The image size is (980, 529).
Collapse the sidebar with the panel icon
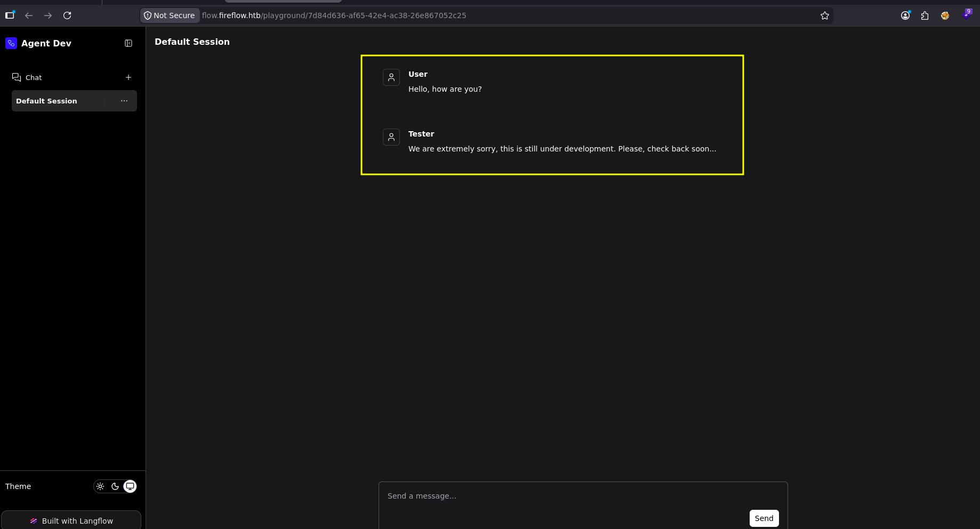[128, 43]
